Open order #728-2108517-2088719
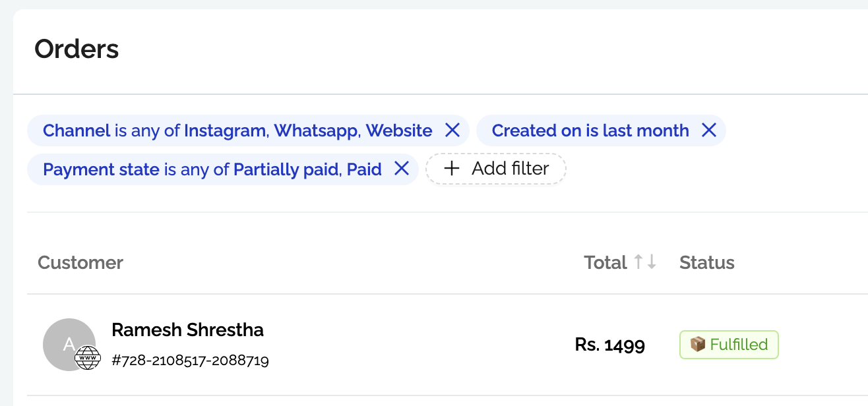This screenshot has height=406, width=868. 190,361
